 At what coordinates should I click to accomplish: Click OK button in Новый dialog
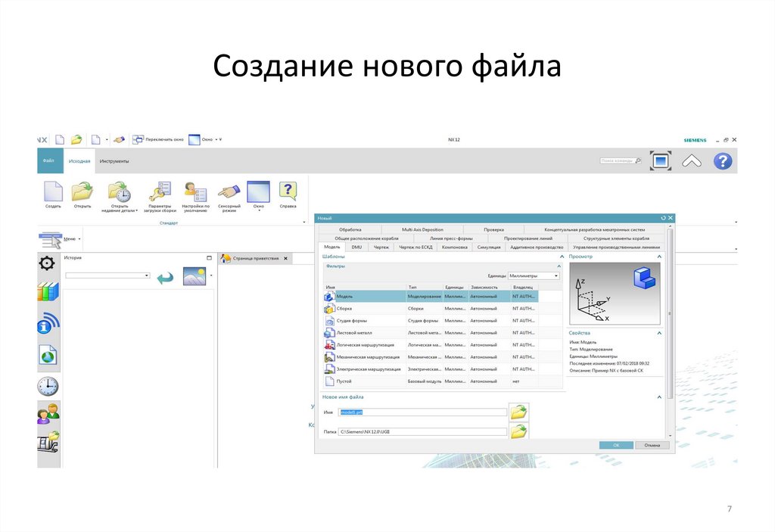(616, 446)
